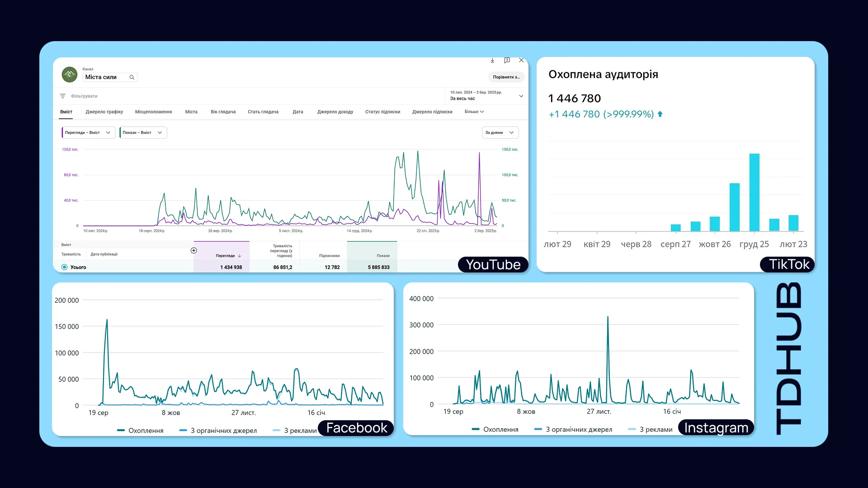Image resolution: width=868 pixels, height=488 pixels.
Task: Switch to the Джерело підписки tab
Action: pos(432,112)
